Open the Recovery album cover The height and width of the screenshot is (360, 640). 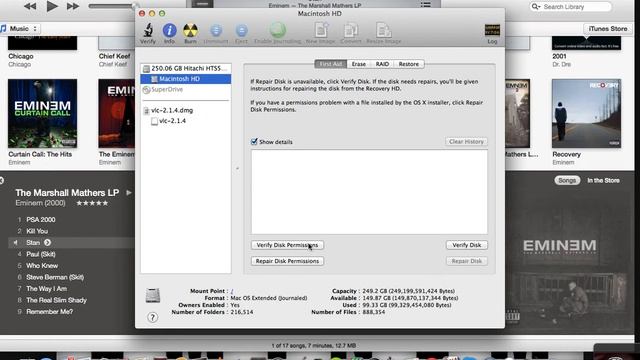(x=587, y=113)
